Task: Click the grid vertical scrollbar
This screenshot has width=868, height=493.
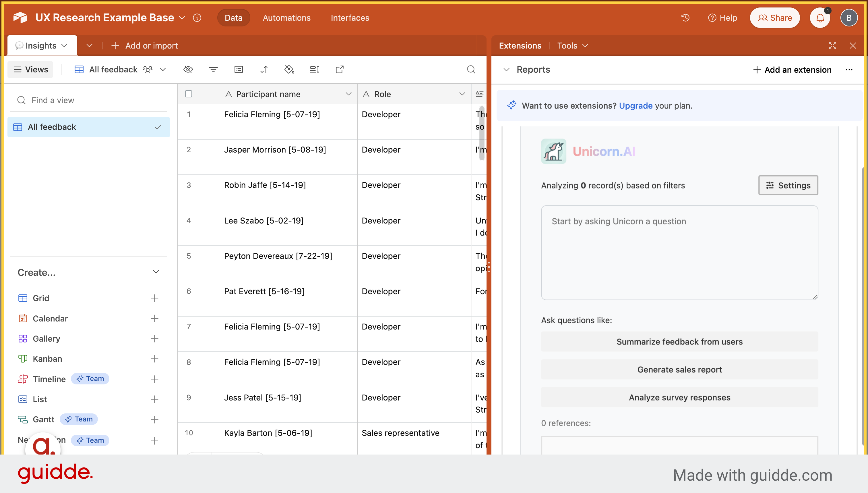Action: tap(482, 133)
